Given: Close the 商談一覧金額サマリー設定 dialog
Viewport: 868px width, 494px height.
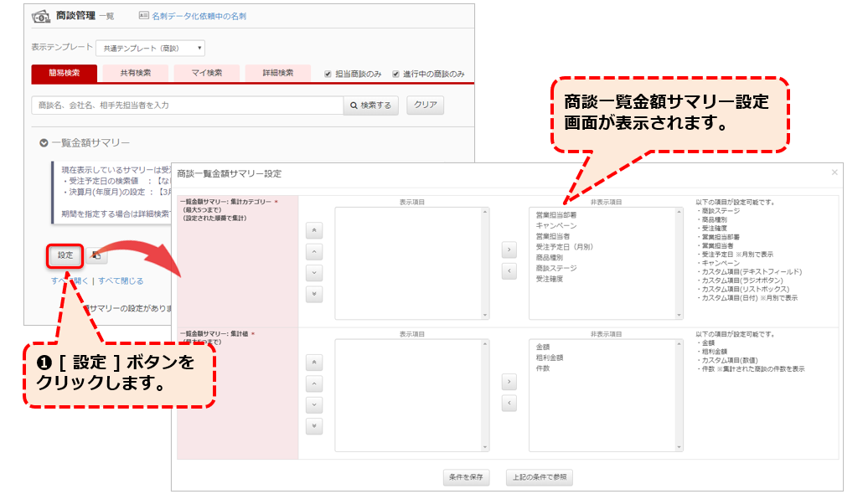Looking at the screenshot, I should point(834,172).
